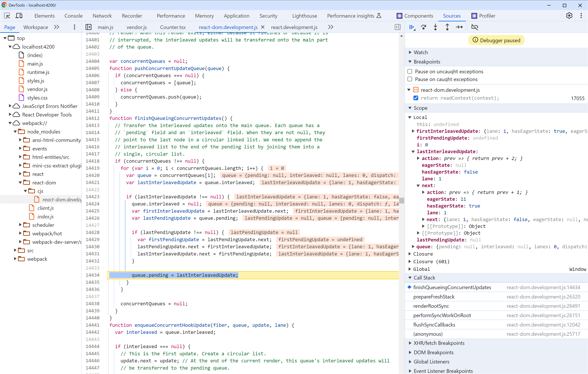The width and height of the screenshot is (588, 374).
Task: Open runtime.js file in navigator
Action: click(38, 72)
